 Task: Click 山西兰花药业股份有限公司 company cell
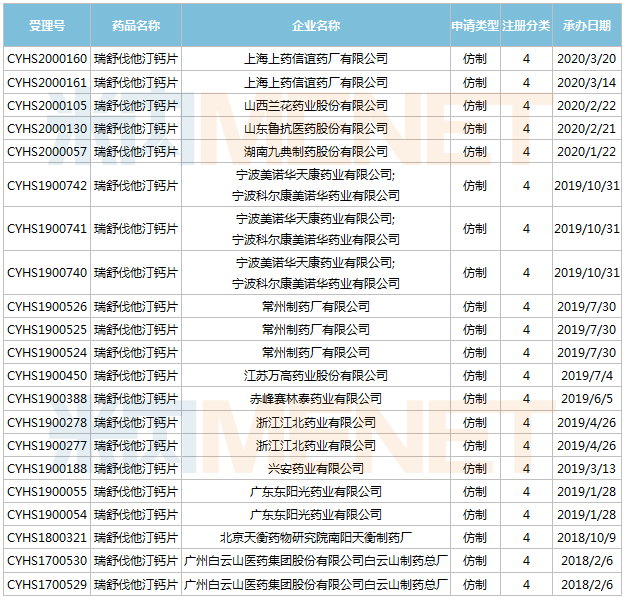tap(316, 105)
